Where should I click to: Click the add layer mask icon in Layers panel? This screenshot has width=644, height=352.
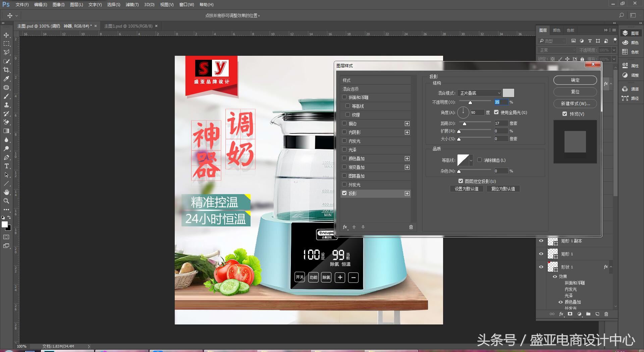pos(570,314)
